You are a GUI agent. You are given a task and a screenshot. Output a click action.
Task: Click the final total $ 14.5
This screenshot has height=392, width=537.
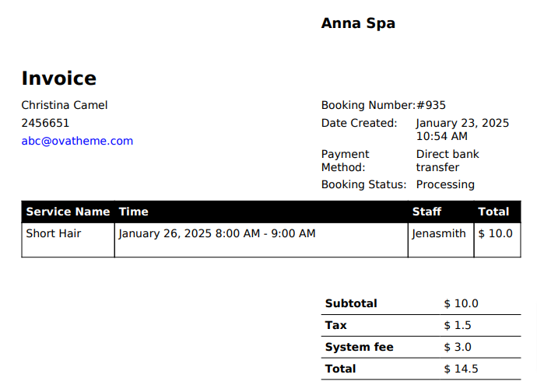[x=461, y=369]
